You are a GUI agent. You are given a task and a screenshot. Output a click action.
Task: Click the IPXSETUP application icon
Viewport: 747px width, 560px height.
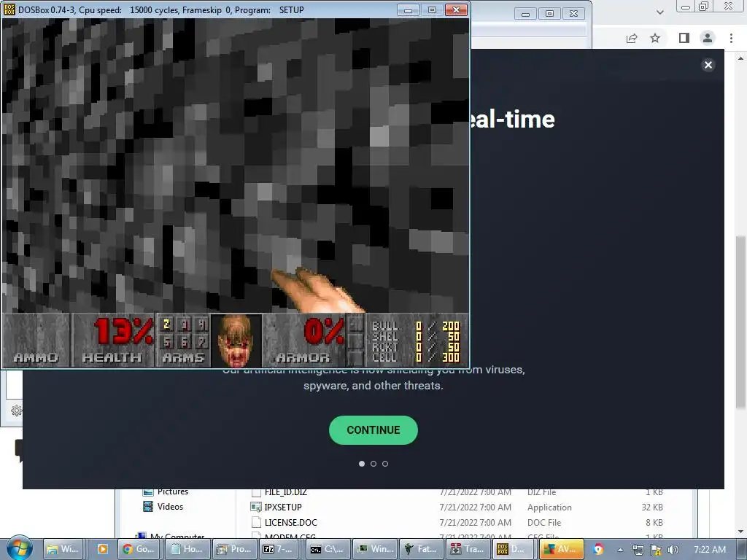pyautogui.click(x=256, y=507)
